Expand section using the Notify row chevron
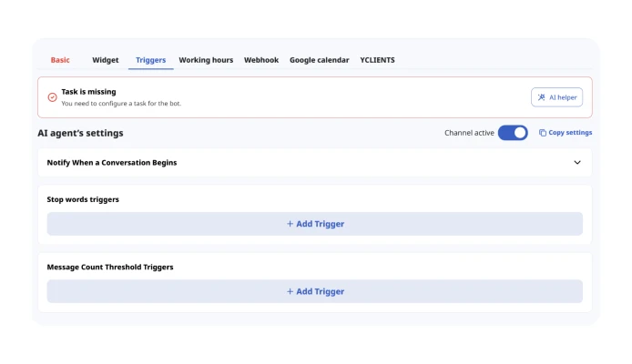 [x=576, y=163]
